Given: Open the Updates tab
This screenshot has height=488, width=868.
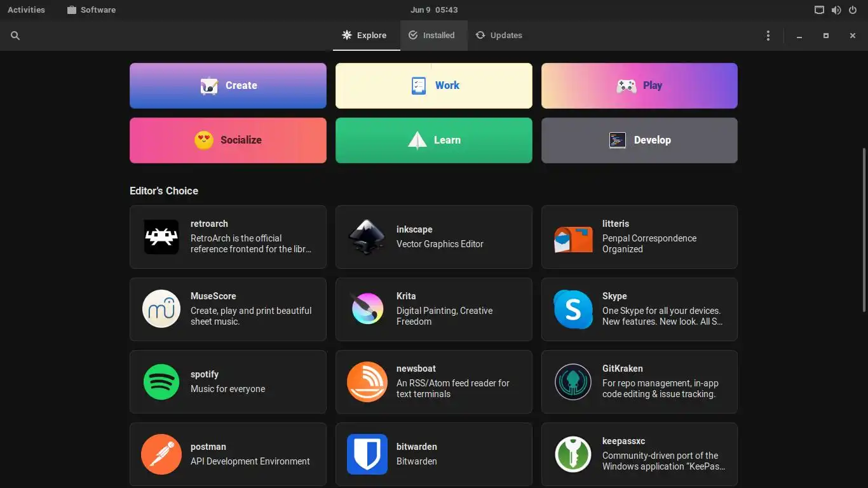Looking at the screenshot, I should [499, 36].
